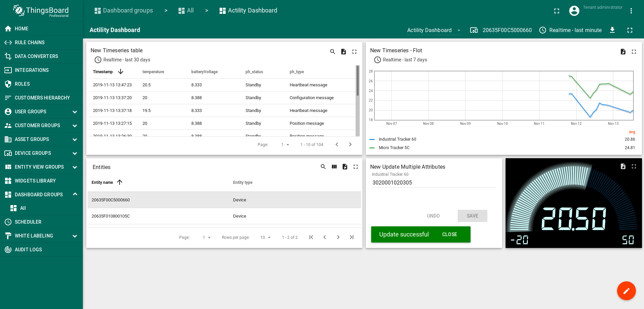
Task: Go to Data Converters
Action: point(41,56)
